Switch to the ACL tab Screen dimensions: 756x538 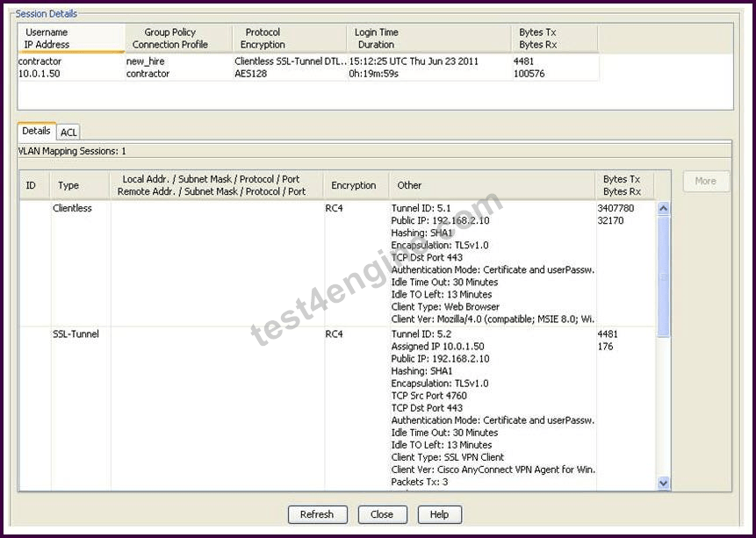(x=68, y=133)
